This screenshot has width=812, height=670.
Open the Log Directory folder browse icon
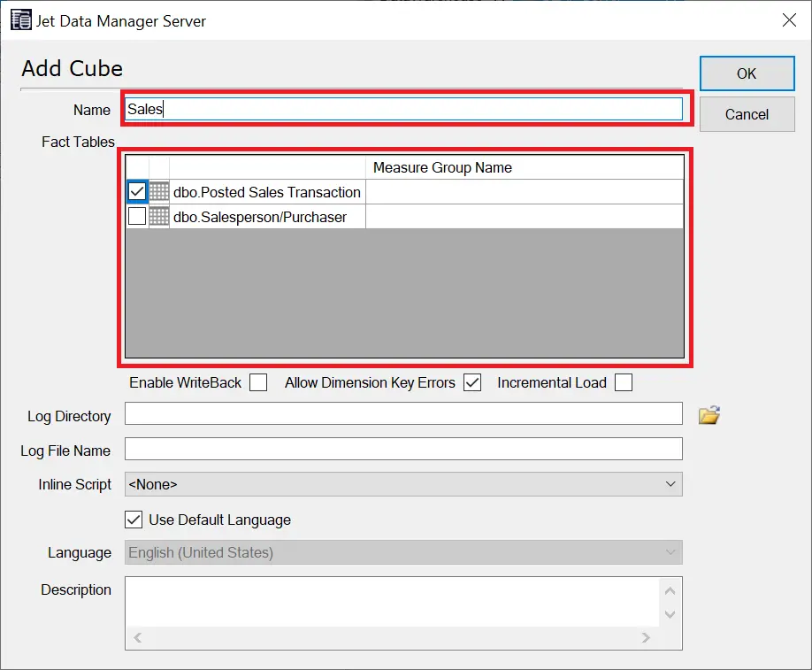(709, 414)
